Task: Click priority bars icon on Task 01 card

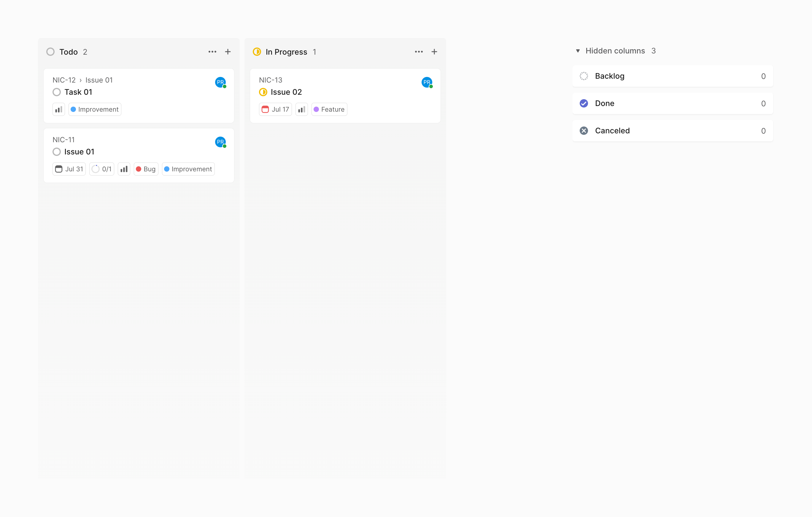Action: 59,109
